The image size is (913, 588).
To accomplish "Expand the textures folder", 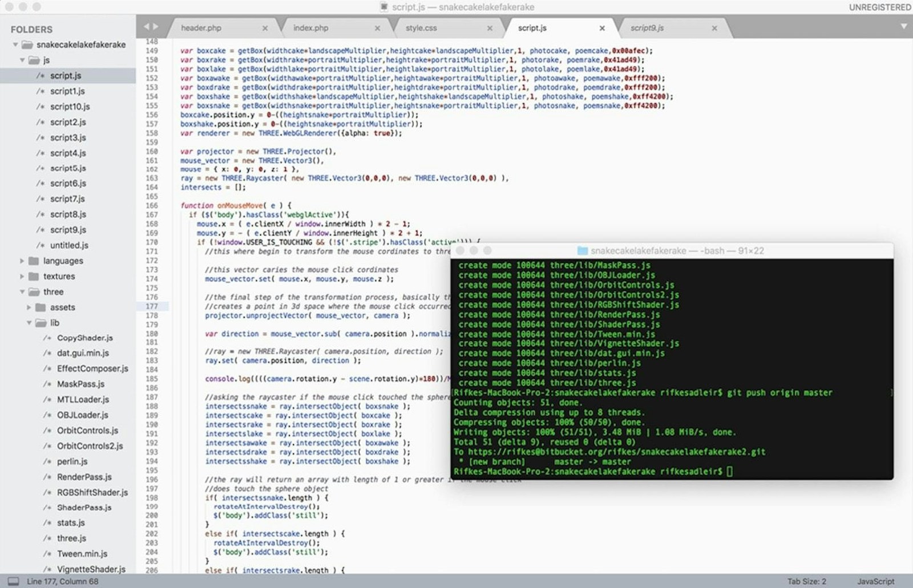I will point(22,276).
